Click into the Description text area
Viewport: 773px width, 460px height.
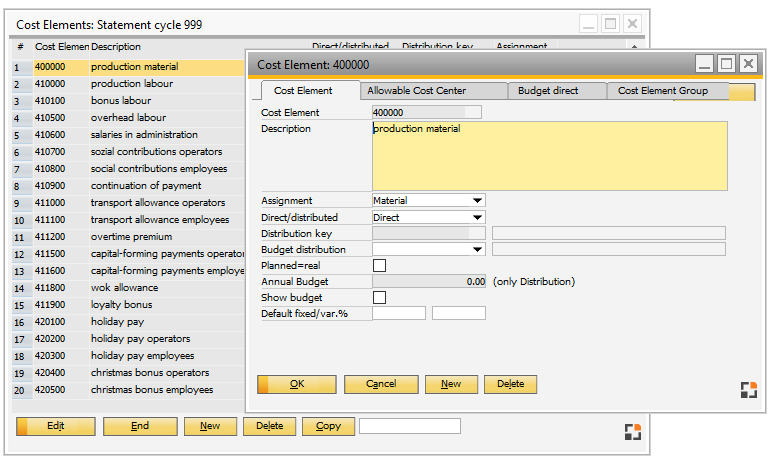pyautogui.click(x=549, y=156)
